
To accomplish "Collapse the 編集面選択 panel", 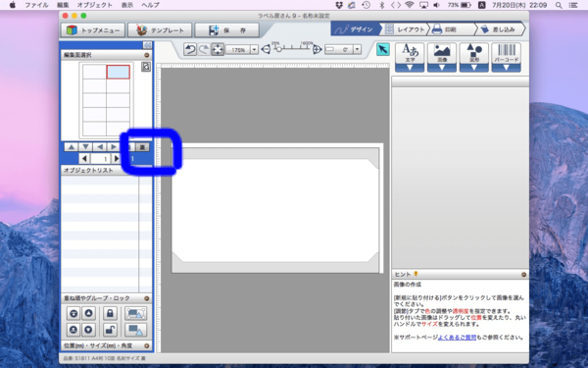I will (147, 55).
